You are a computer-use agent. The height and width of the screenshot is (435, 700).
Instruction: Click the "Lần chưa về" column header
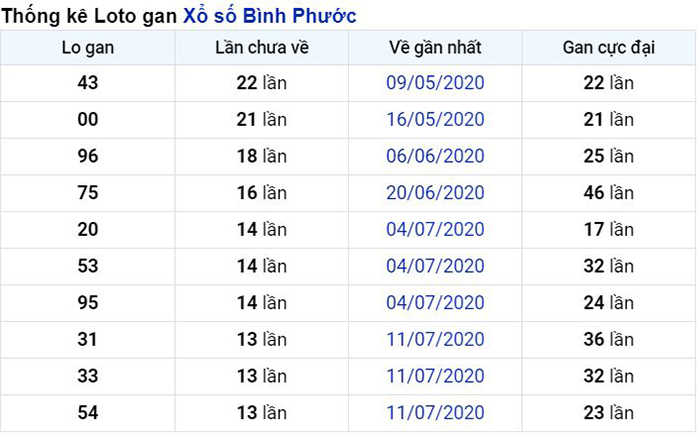261,48
